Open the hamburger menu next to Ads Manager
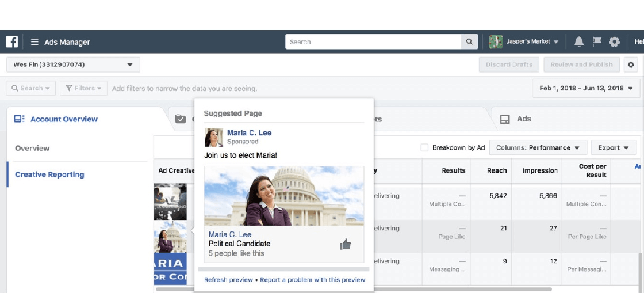This screenshot has height=300, width=644. pos(34,42)
